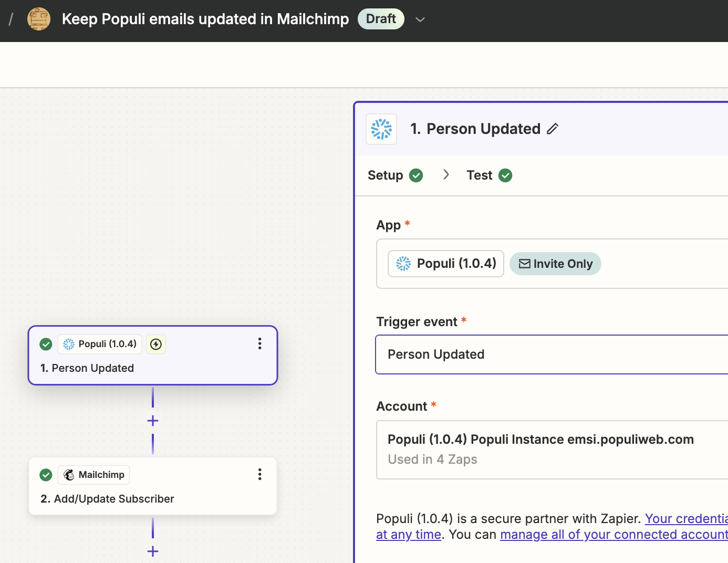Edit step name with pencil icon
Screen dimensions: 728x563
pos(553,129)
